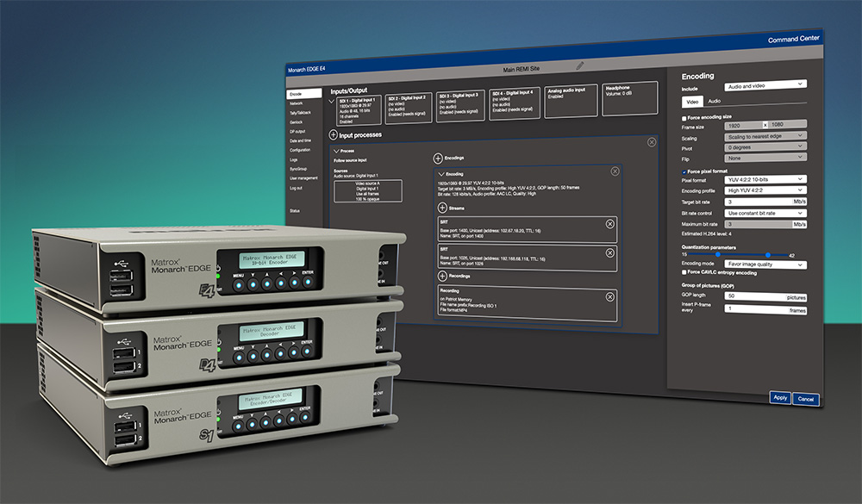862x504 pixels.
Task: Click the plus icon next to Streams
Action: (x=442, y=208)
